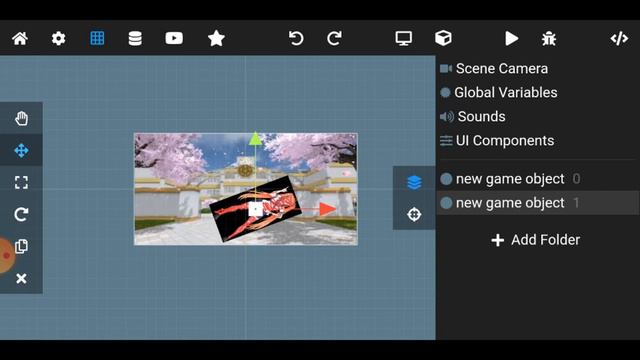
Task: Click the green Y-axis arrow handle
Action: pyautogui.click(x=256, y=138)
